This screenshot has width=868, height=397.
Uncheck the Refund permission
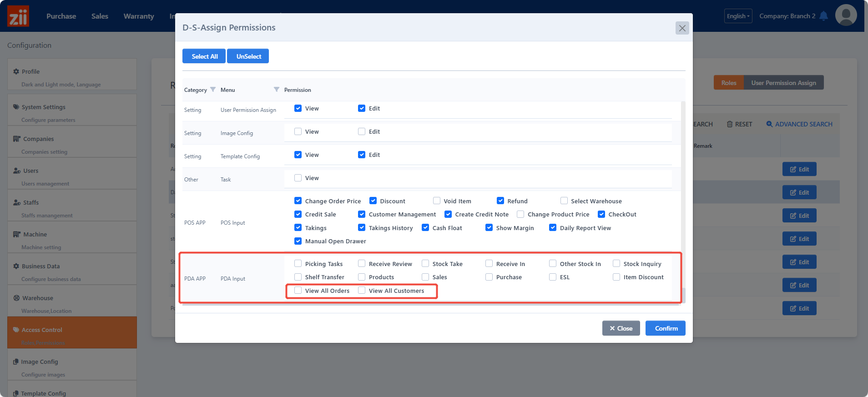tap(500, 201)
